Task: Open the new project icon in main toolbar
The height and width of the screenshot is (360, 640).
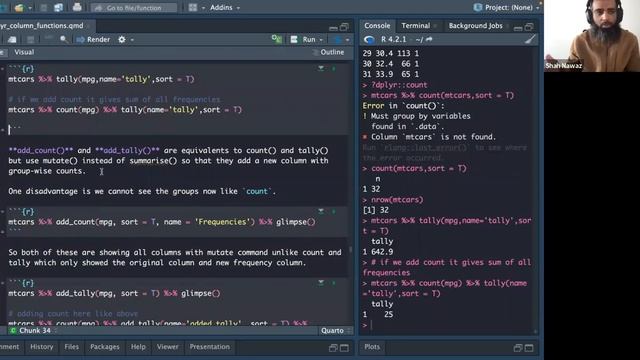Action: [4, 7]
